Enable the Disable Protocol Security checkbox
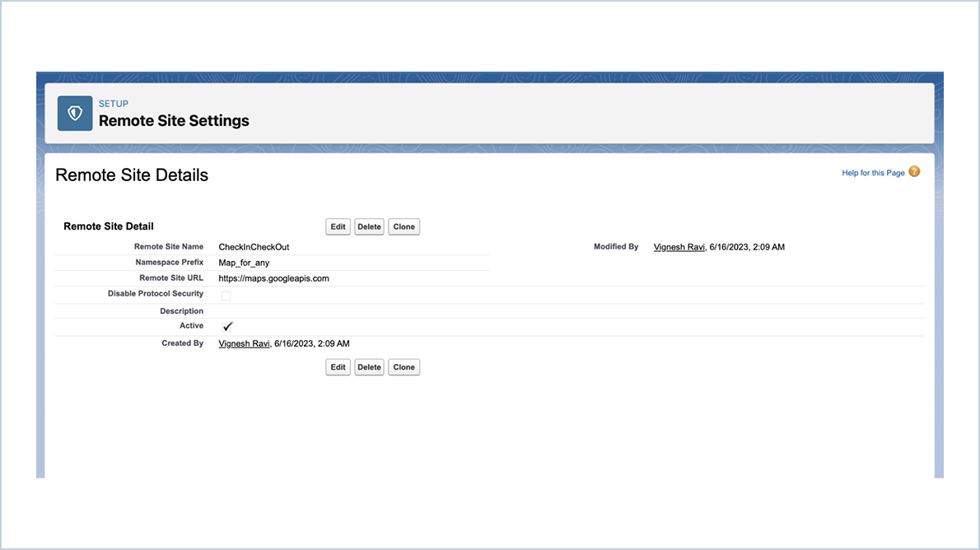The image size is (980, 550). point(226,295)
